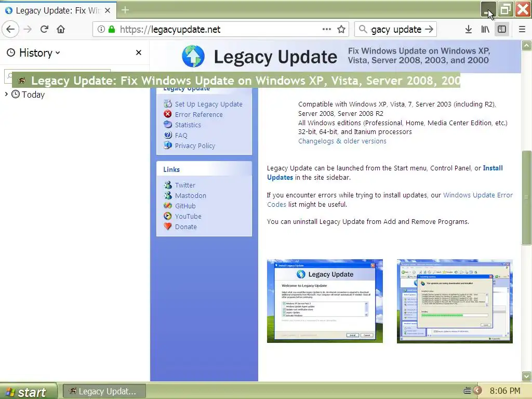Image resolution: width=532 pixels, height=399 pixels.
Task: Open the Mastodon link
Action: pyautogui.click(x=191, y=196)
